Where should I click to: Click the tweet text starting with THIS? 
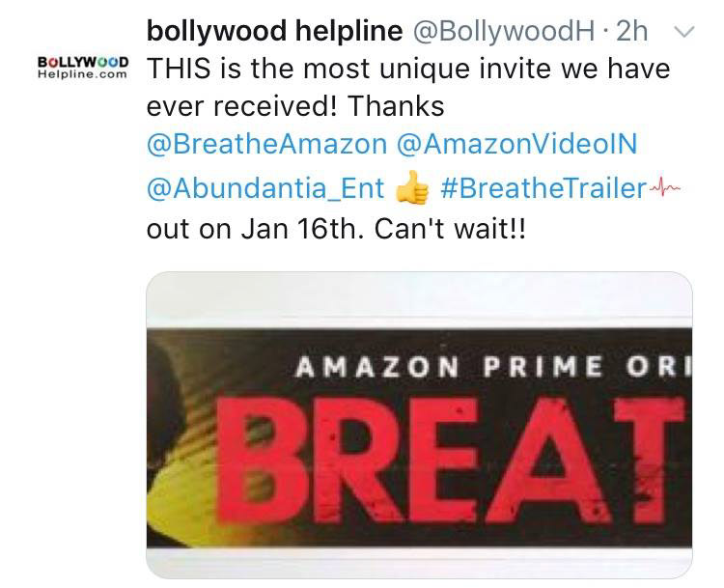408,69
